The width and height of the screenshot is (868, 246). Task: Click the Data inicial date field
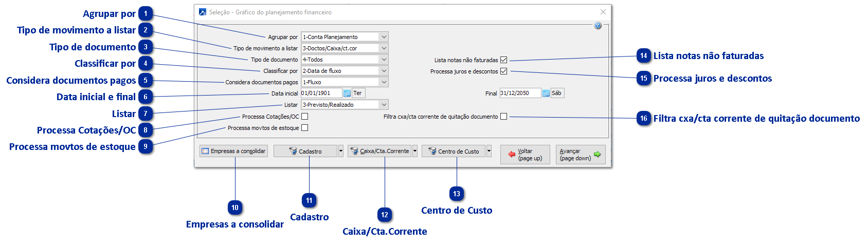click(x=321, y=93)
